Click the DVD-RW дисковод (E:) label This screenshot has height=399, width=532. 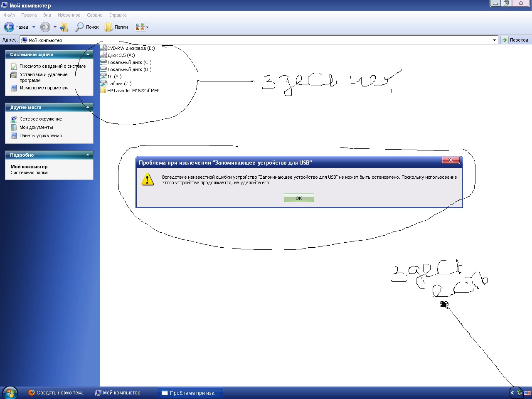tap(131, 48)
